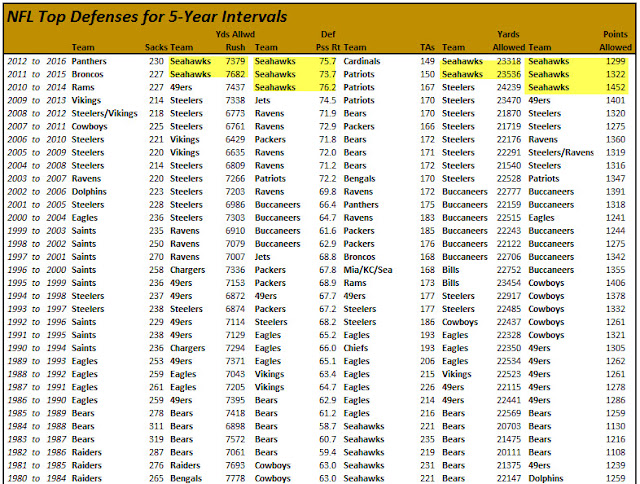Viewport: 640px width, 484px height.
Task: Select highlighted rush yards value 7682
Action: [x=235, y=74]
